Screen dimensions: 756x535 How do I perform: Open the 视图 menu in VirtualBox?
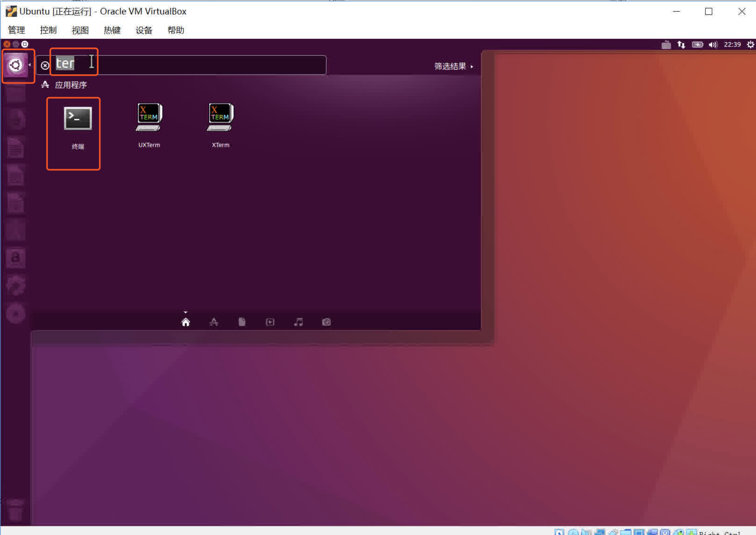tap(80, 30)
